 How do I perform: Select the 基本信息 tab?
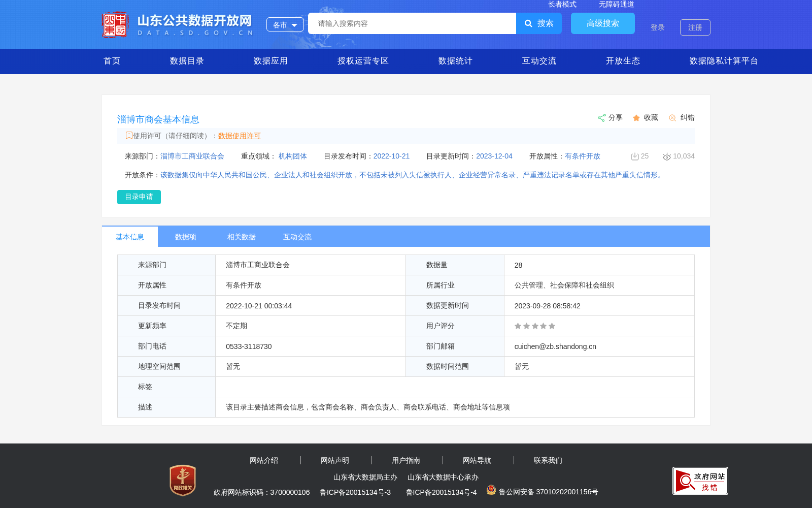point(130,237)
